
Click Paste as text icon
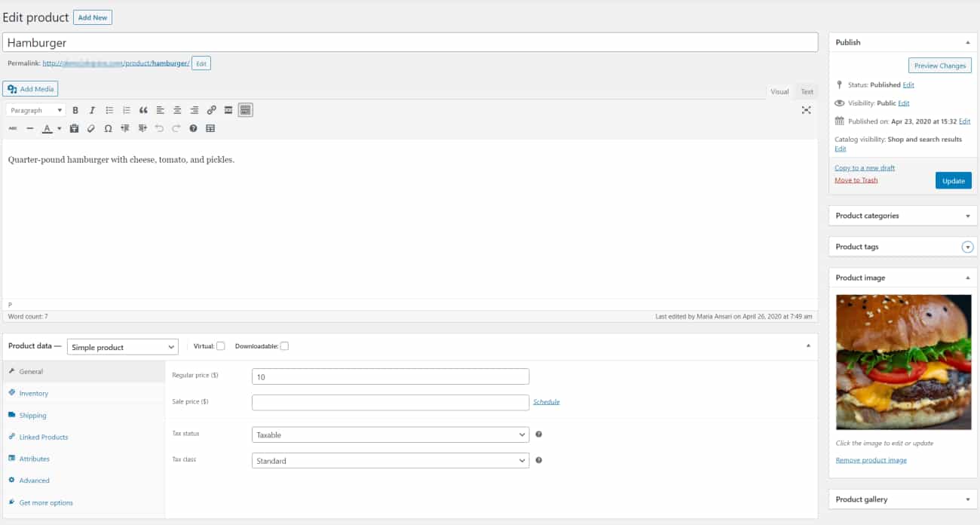[x=74, y=128]
